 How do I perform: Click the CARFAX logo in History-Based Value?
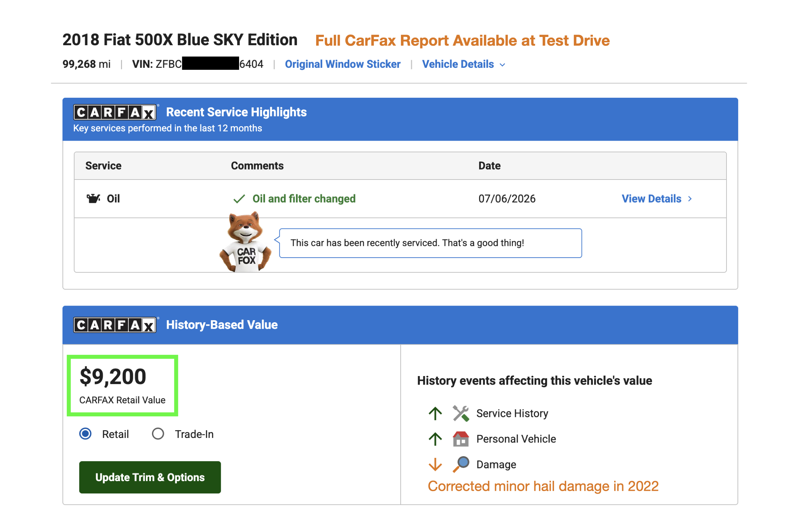[115, 325]
